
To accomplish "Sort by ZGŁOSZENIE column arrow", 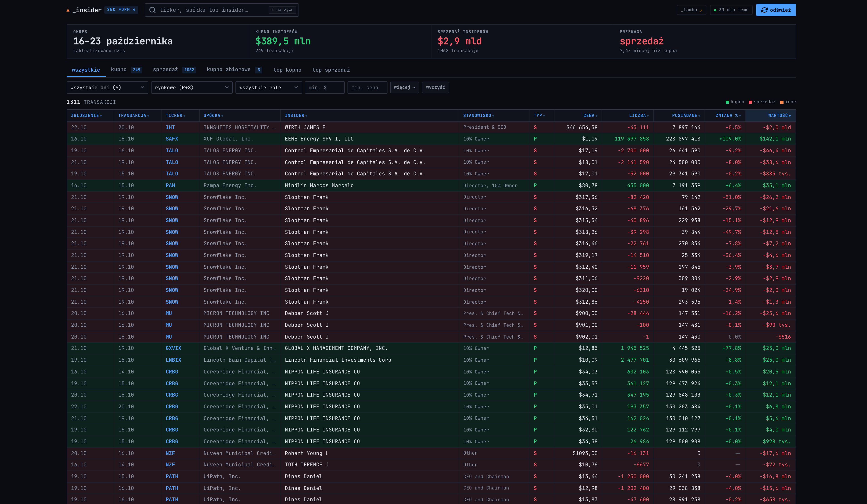I will (101, 116).
